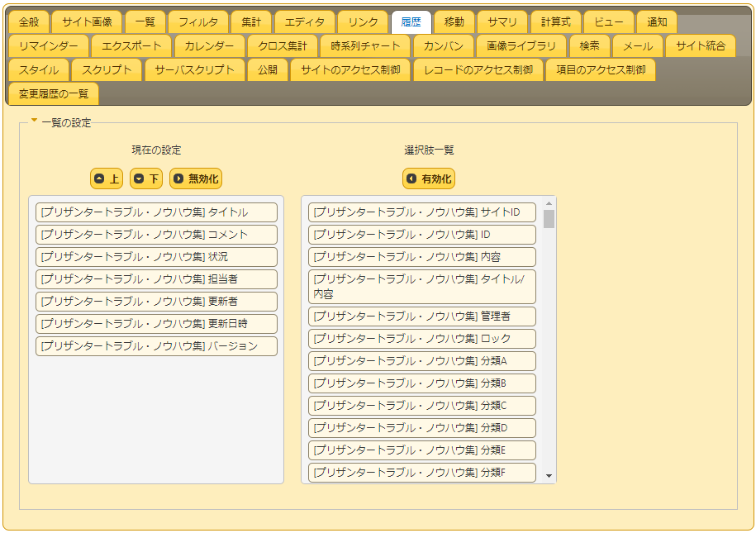756x533 pixels.
Task: Select タイトル in the current settings list
Action: click(157, 212)
